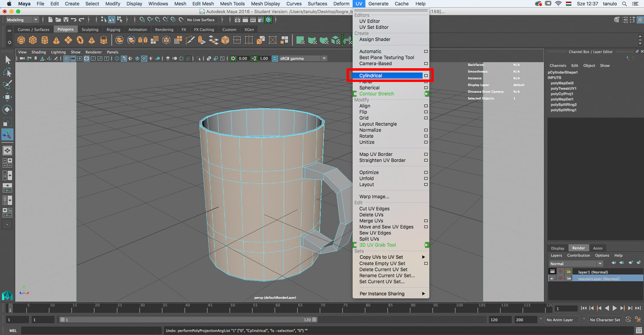
Task: Toggle layer1 renderable clapboard icon
Action: tap(553, 272)
